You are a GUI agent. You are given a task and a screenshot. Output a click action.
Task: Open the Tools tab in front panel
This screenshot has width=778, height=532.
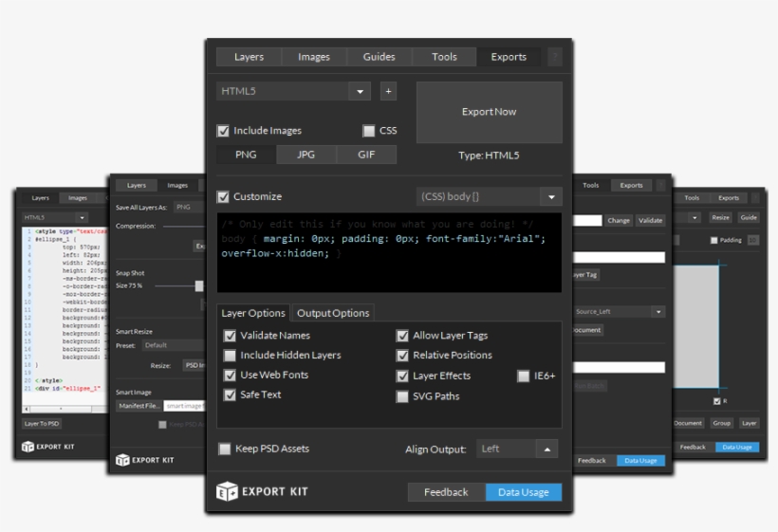[444, 57]
